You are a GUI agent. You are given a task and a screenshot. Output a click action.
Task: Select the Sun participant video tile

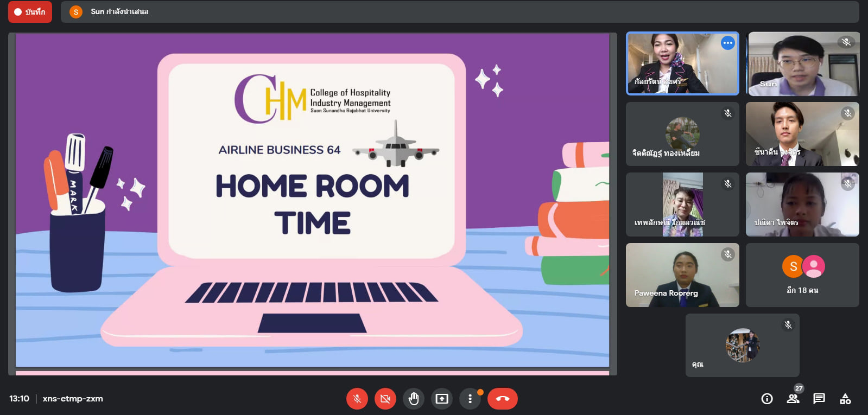pos(802,64)
